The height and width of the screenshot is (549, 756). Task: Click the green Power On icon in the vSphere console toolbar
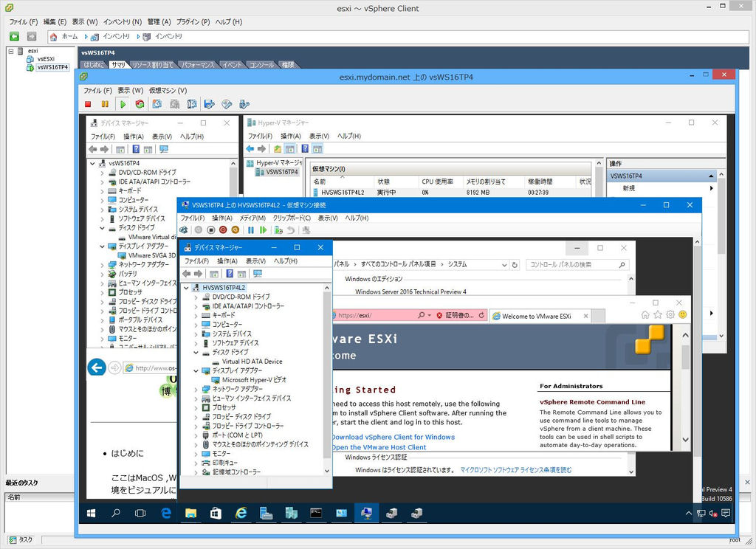[x=123, y=104]
